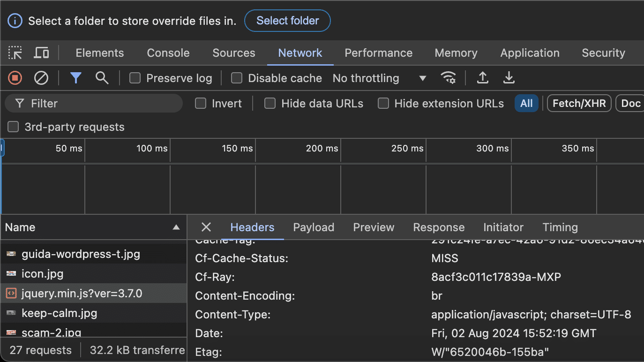Toggle the blue filter funnel icon
Viewport: 644px width, 362px height.
click(x=76, y=78)
